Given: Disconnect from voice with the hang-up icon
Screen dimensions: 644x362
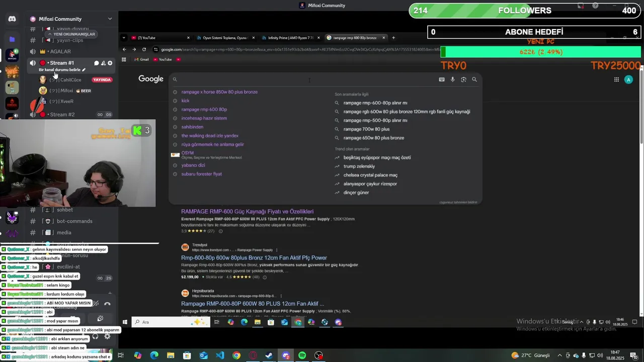Looking at the screenshot, I should pos(107,304).
